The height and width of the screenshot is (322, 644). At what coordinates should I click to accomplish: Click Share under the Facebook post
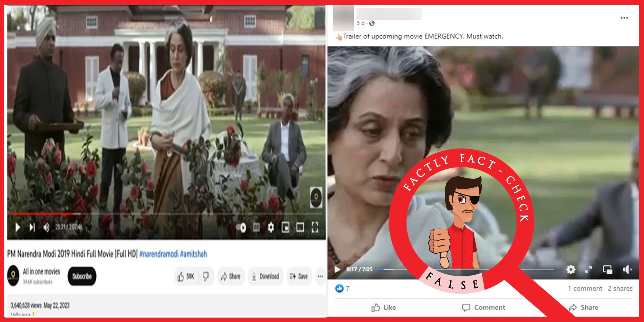[x=590, y=307]
